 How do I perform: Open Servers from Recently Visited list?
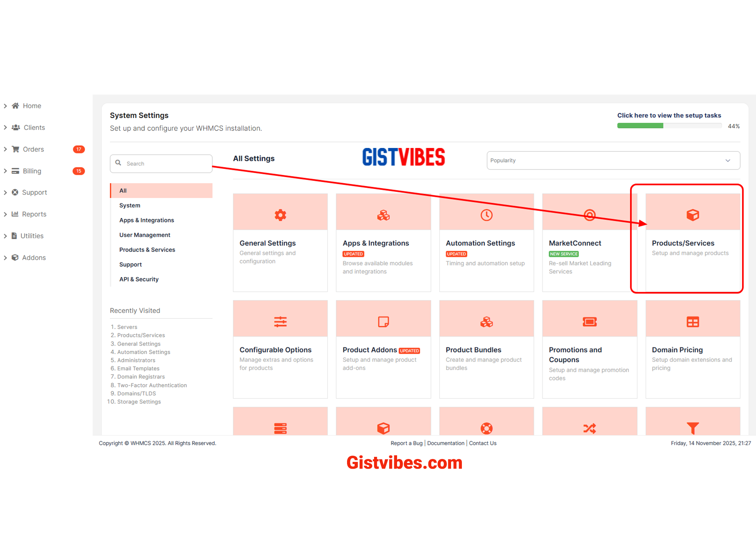pyautogui.click(x=127, y=327)
